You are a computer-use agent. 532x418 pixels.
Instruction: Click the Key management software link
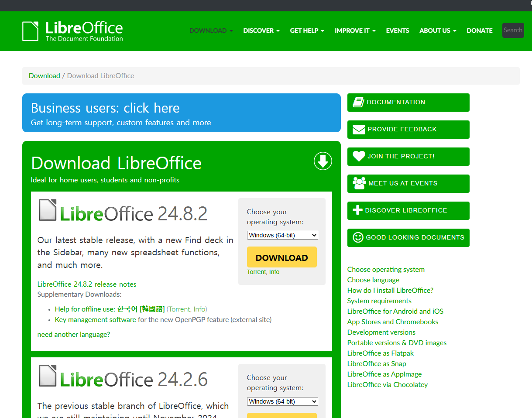coord(96,319)
